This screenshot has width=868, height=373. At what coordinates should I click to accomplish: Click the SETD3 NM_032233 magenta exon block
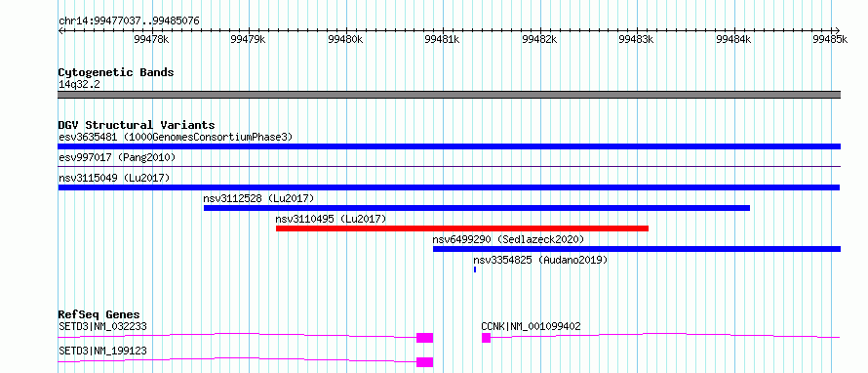pyautogui.click(x=424, y=338)
